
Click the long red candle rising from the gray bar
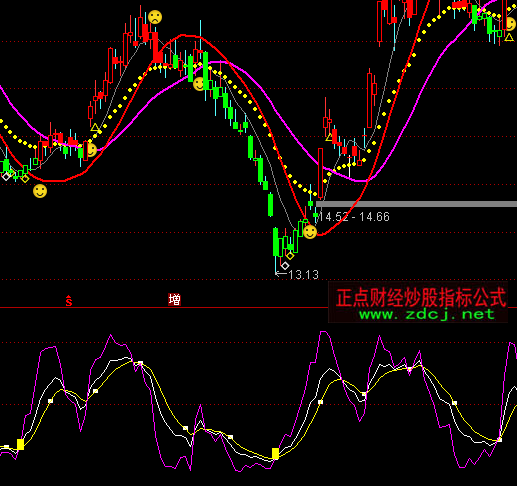[321, 173]
